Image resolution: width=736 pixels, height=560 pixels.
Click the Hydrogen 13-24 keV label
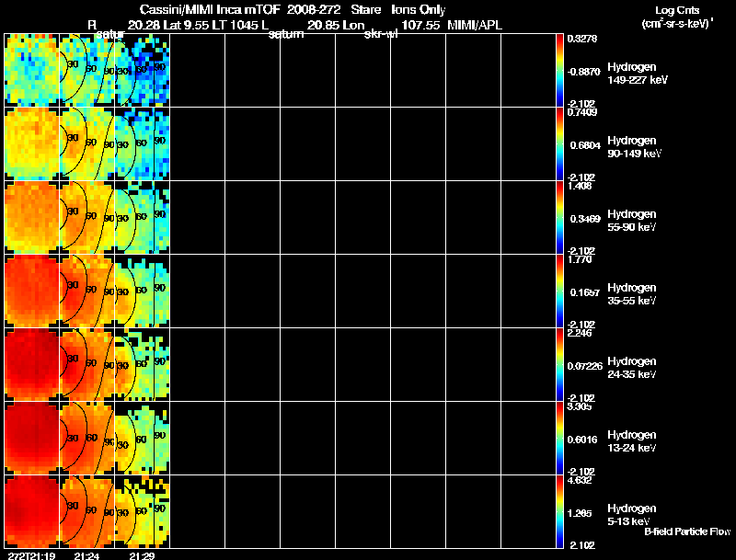click(632, 441)
